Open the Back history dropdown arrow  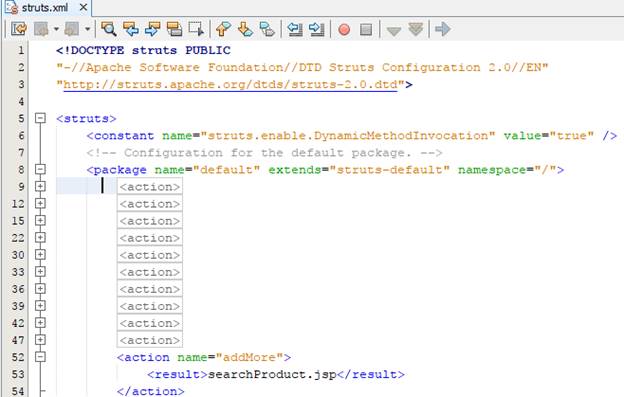tap(56, 29)
